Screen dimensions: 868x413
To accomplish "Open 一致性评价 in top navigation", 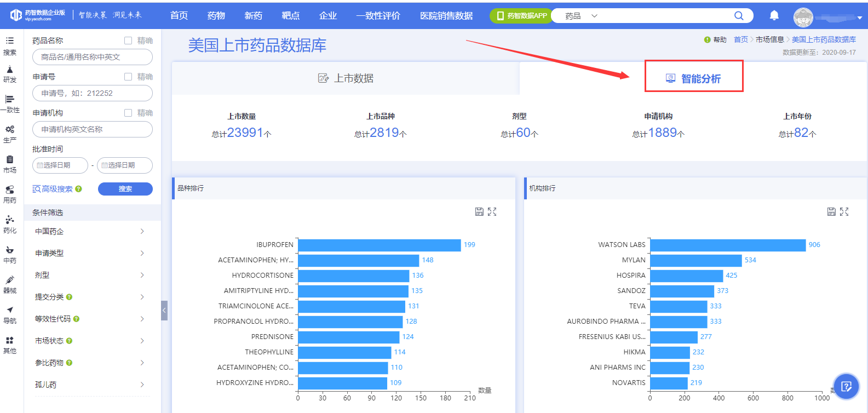I will tap(378, 15).
